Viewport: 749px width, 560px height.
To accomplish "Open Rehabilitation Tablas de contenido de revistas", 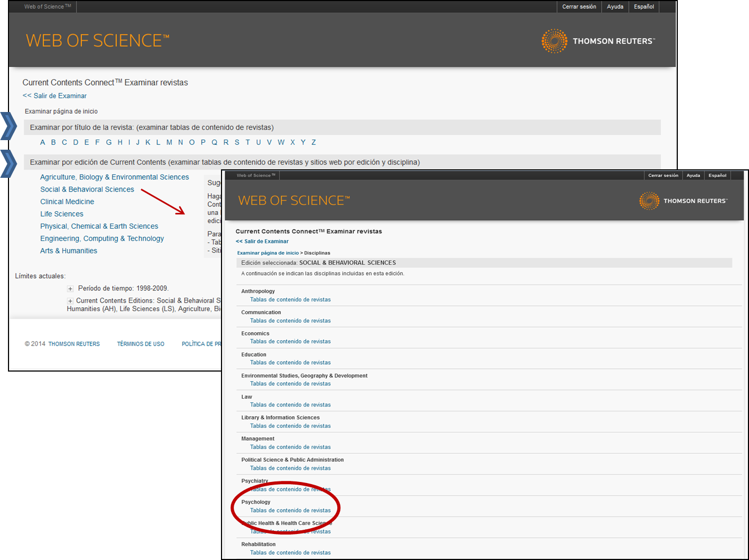I will point(290,553).
